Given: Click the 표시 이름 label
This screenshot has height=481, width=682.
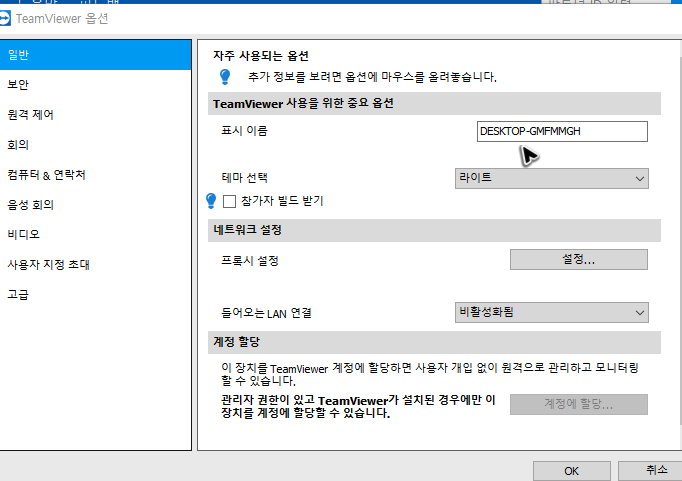Looking at the screenshot, I should click(244, 130).
